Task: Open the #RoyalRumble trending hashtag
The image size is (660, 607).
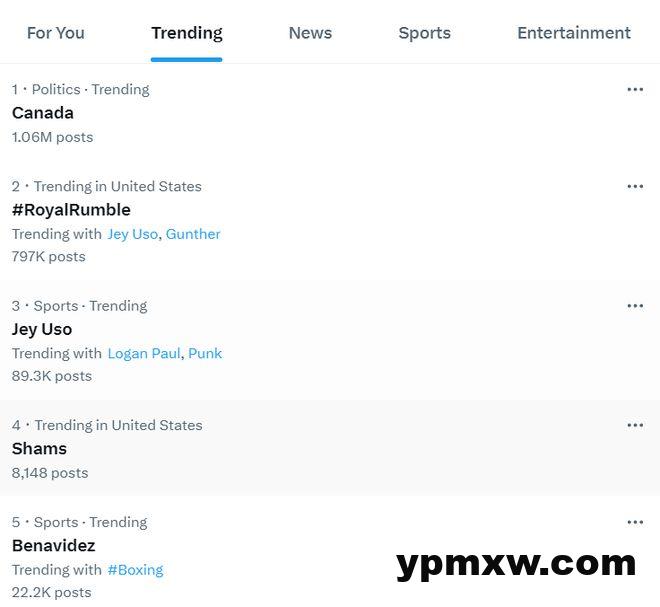Action: click(71, 210)
